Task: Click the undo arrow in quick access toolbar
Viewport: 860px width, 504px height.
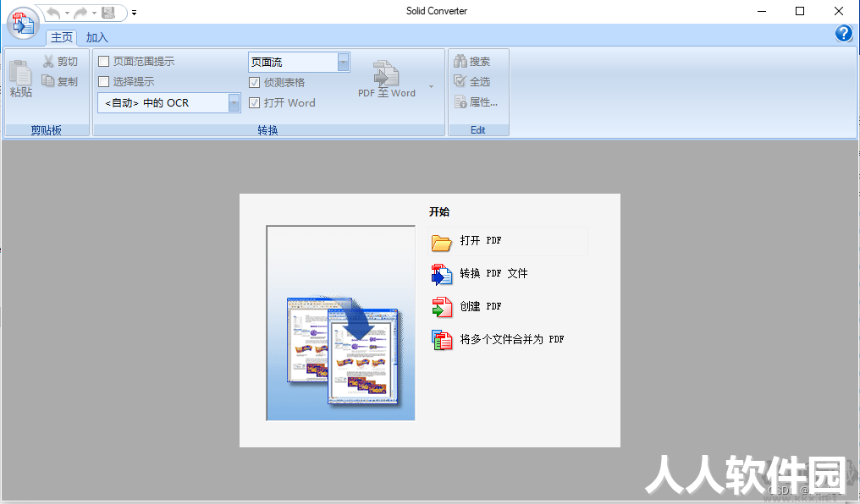Action: tap(53, 13)
